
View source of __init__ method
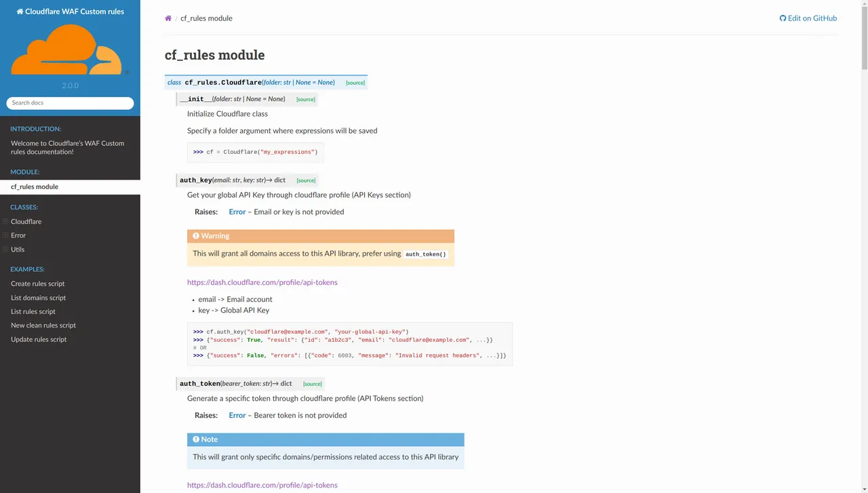(x=306, y=100)
